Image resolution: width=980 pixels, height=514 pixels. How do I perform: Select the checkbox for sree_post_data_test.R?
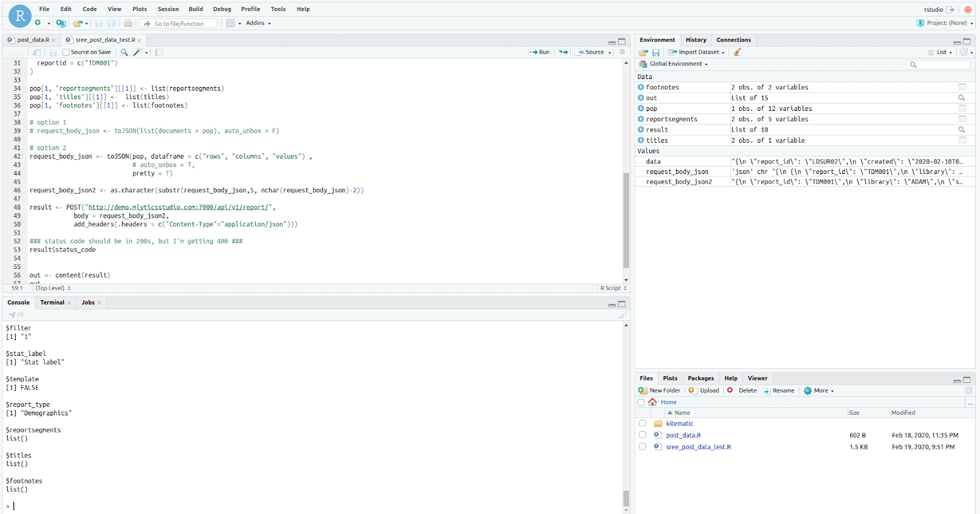643,447
